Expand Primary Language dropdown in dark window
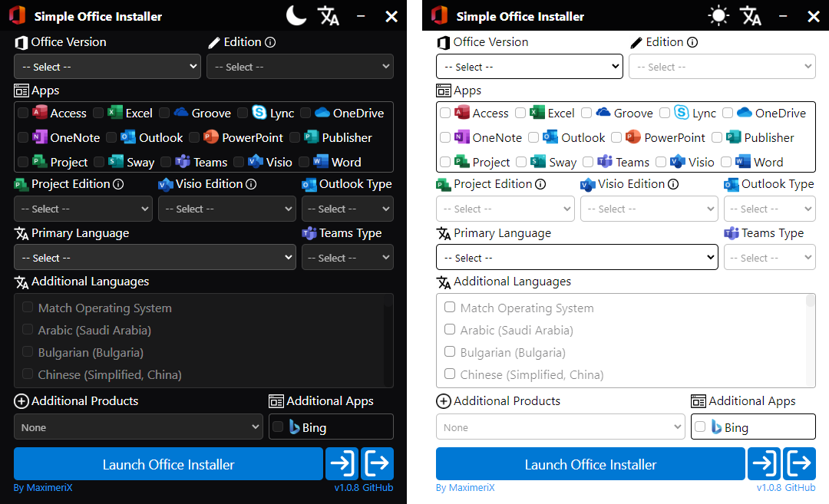The width and height of the screenshot is (829, 504). tap(154, 258)
